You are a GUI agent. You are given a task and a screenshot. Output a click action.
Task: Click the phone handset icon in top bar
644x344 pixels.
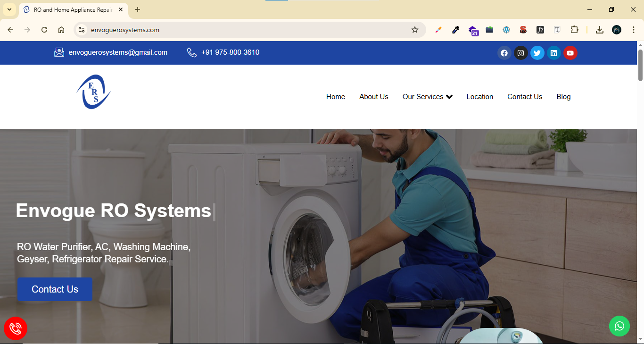192,52
